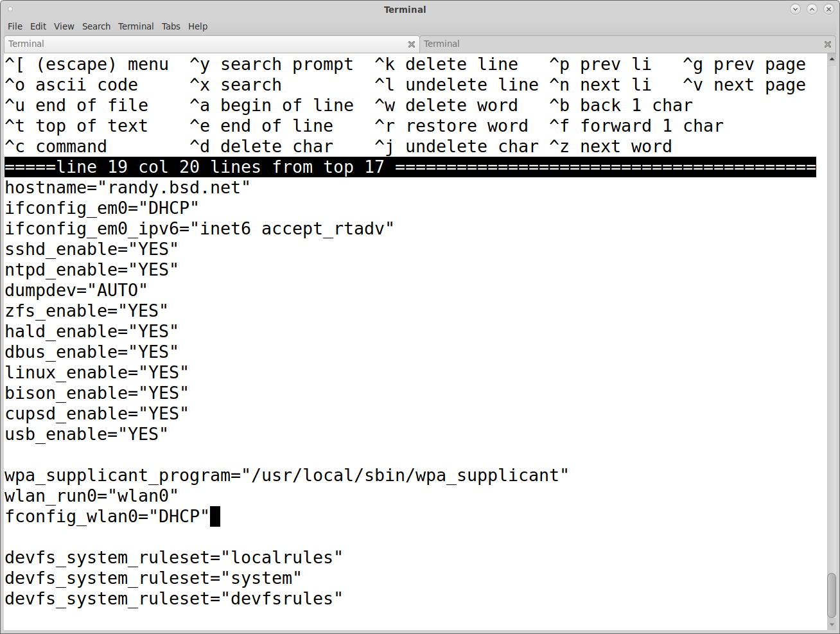Switch to the inactive right Terminal tab
840x634 pixels.
coord(617,44)
